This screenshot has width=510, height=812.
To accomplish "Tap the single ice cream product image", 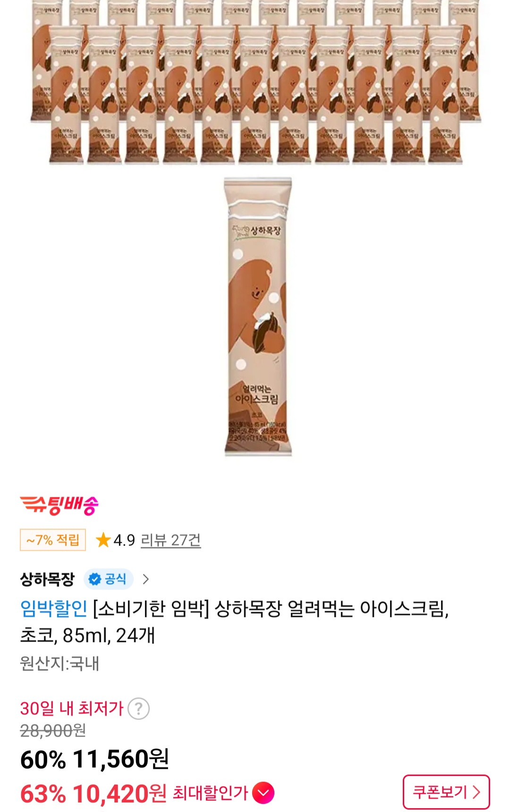I will click(258, 317).
